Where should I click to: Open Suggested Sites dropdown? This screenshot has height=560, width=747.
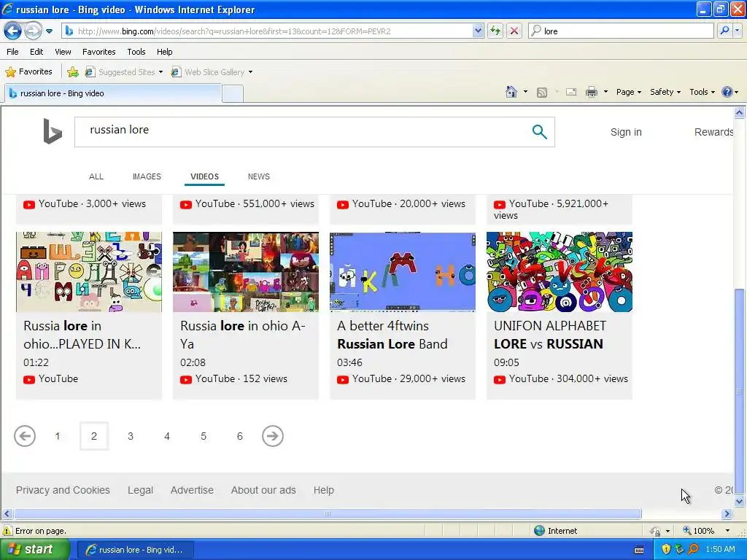(x=124, y=72)
